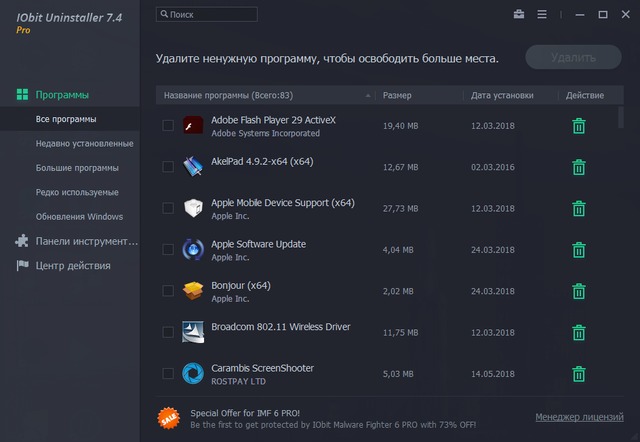Click the Apple Software Update app icon
Viewport: 640px width, 442px height.
pos(193,250)
